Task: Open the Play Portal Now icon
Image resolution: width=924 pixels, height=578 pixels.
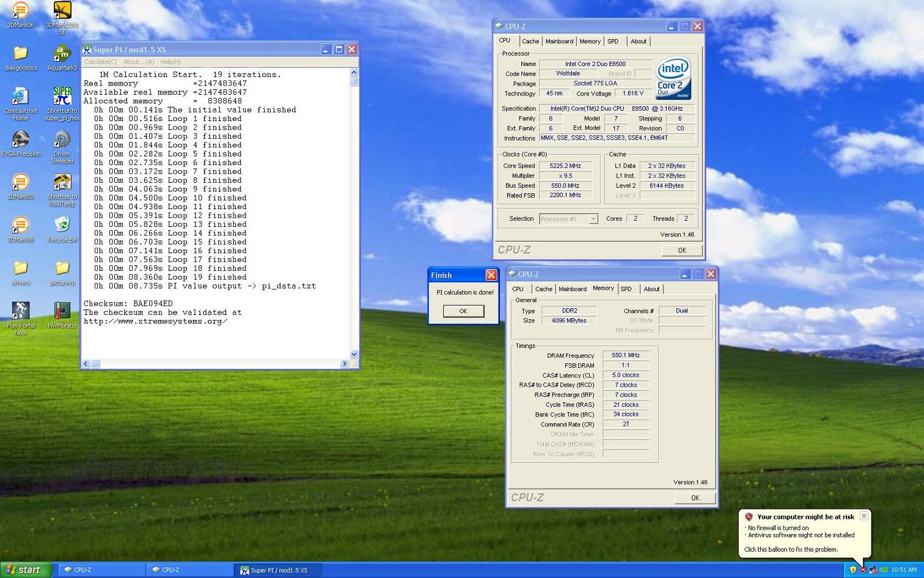Action: click(x=21, y=318)
